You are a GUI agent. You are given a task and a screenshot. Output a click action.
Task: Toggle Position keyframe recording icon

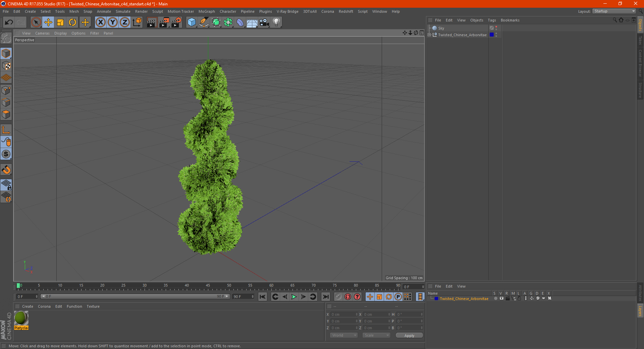[370, 297]
